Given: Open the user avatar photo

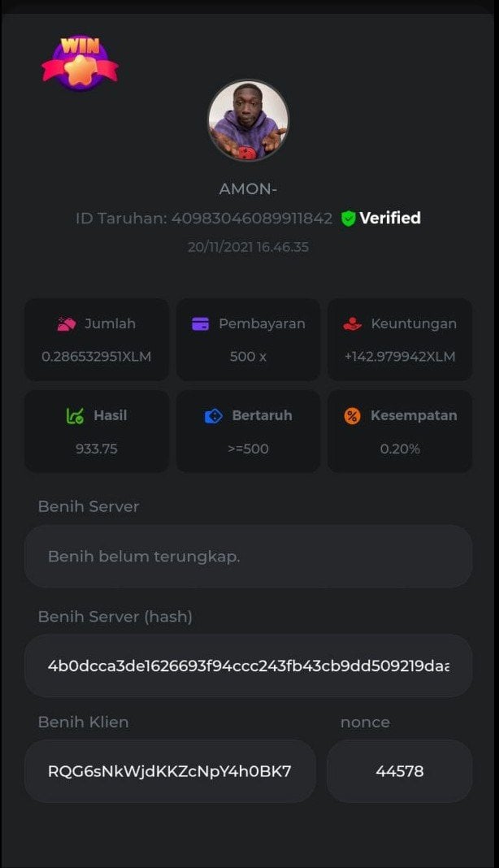Looking at the screenshot, I should click(x=249, y=120).
